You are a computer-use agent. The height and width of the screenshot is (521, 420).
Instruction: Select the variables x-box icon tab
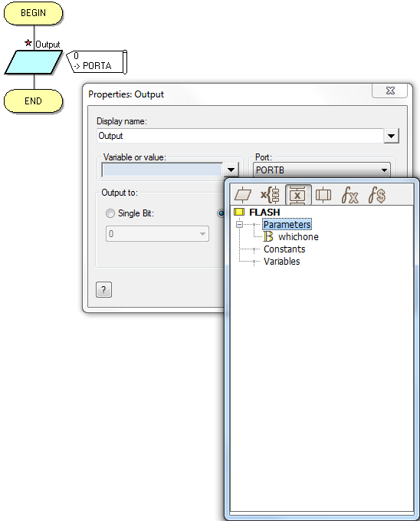pos(298,194)
